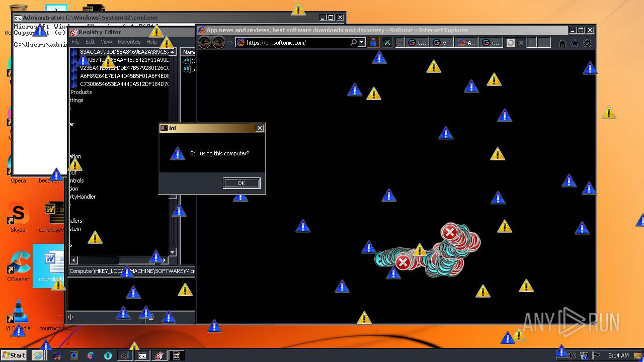This screenshot has width=644, height=362.
Task: Close the lol message dialog
Action: tap(260, 128)
